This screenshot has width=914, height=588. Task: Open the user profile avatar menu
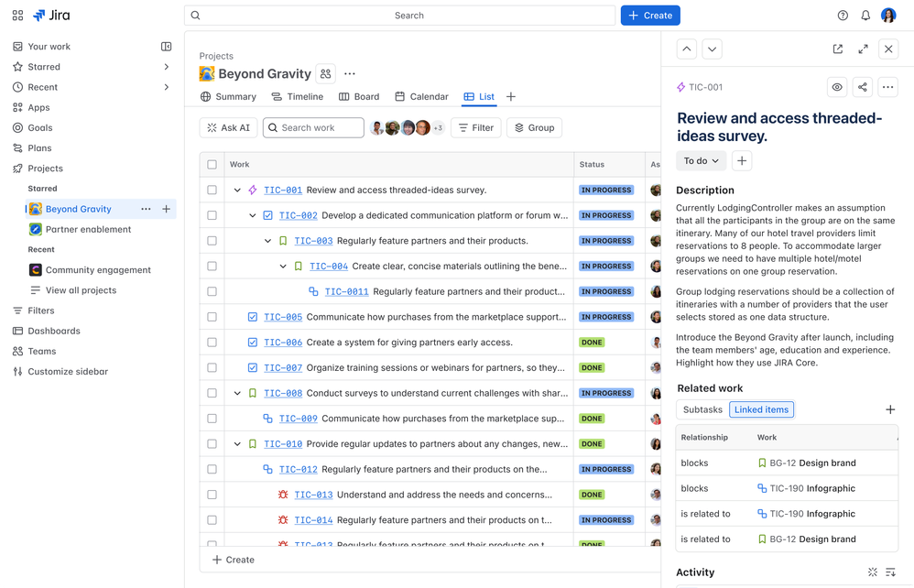888,16
